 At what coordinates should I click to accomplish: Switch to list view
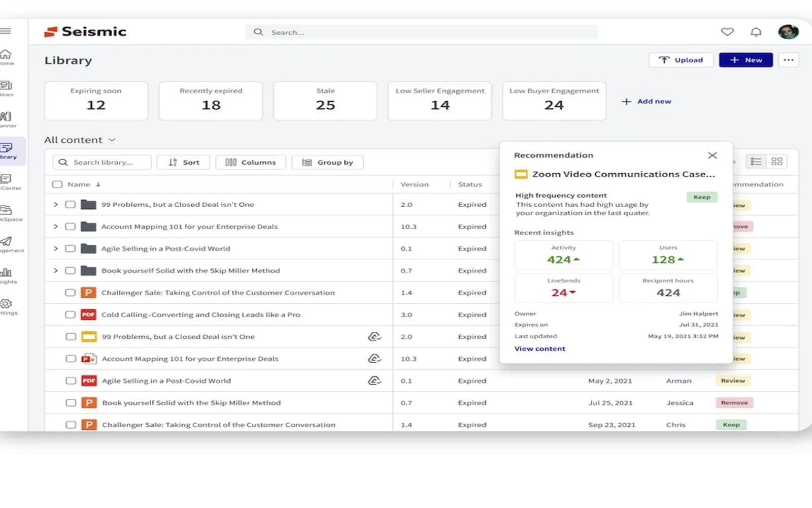756,162
